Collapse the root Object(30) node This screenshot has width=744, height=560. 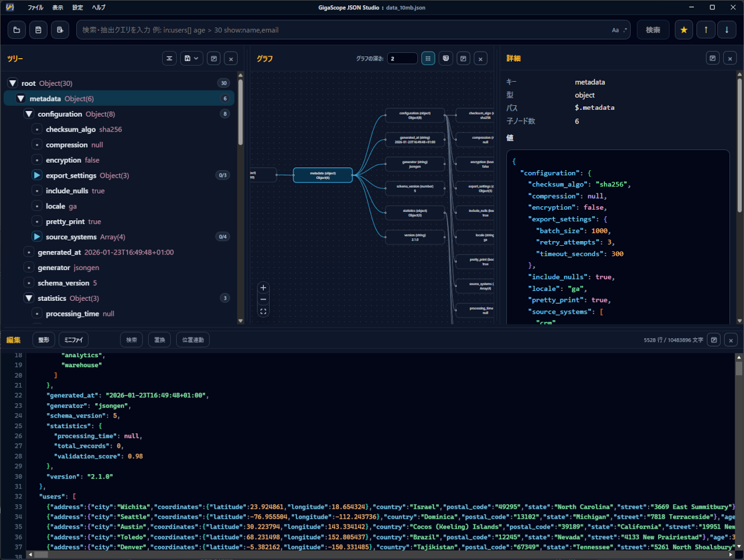pyautogui.click(x=13, y=83)
